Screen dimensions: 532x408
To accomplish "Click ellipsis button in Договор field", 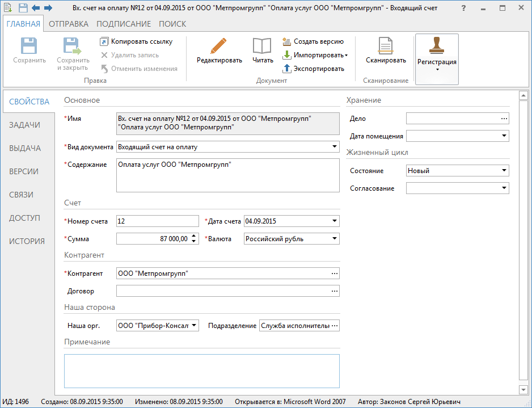I will [x=335, y=291].
